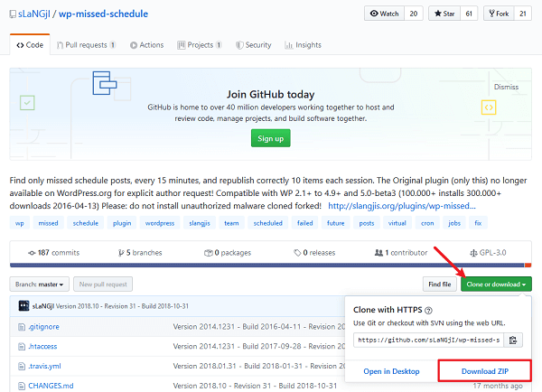542x392 pixels.
Task: Select the plugin topic tag
Action: click(x=122, y=223)
